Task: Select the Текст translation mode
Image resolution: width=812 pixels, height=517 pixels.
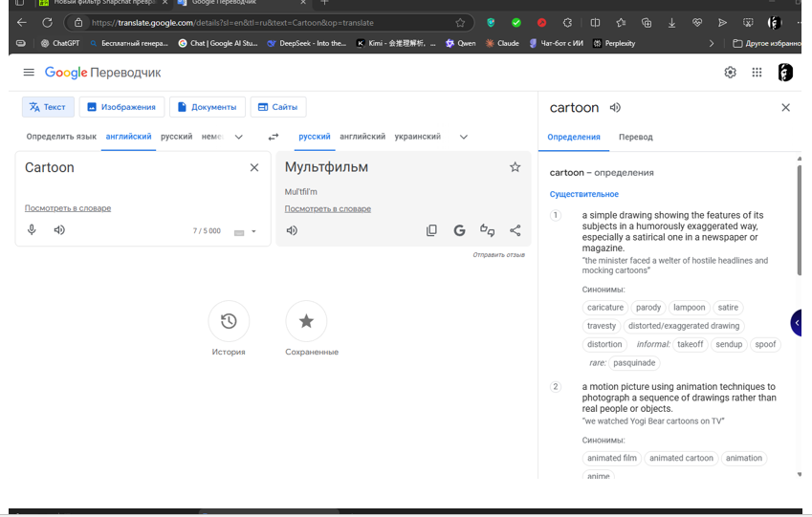Action: tap(48, 107)
